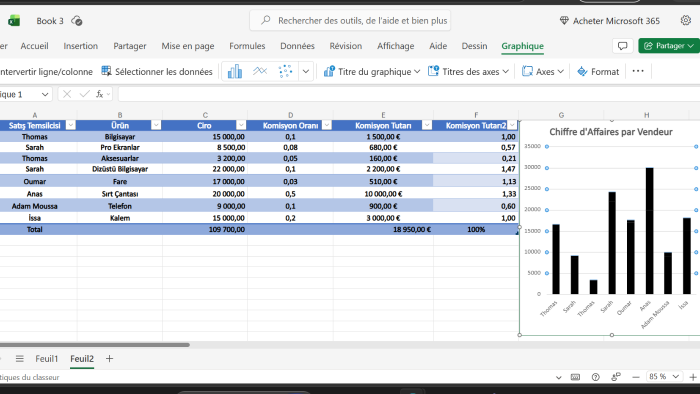Open the Affichage tab
This screenshot has width=700, height=394.
tap(396, 46)
